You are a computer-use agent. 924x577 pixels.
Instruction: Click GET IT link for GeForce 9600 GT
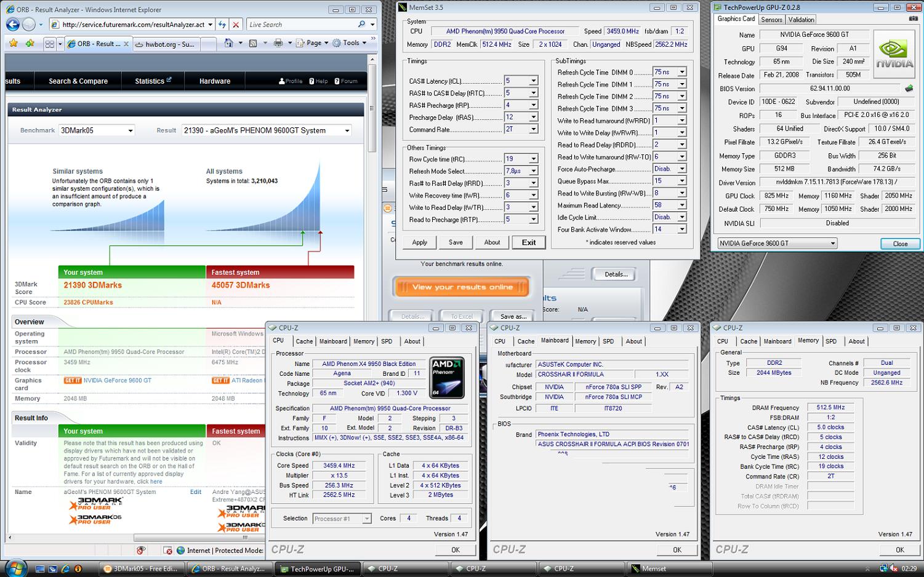coord(73,381)
